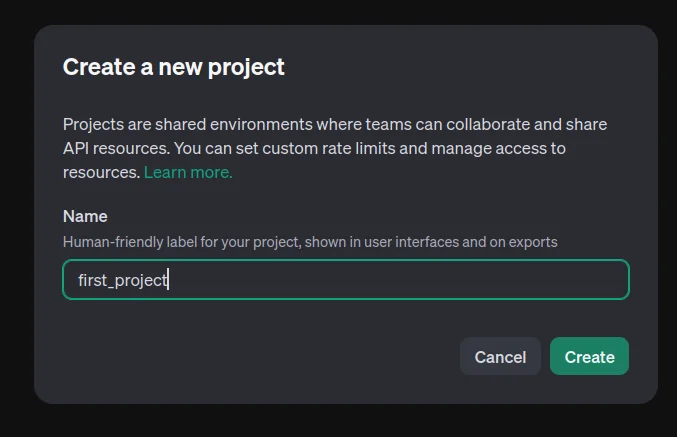This screenshot has height=437, width=677.
Task: Click the shared environments phrase
Action: point(234,124)
